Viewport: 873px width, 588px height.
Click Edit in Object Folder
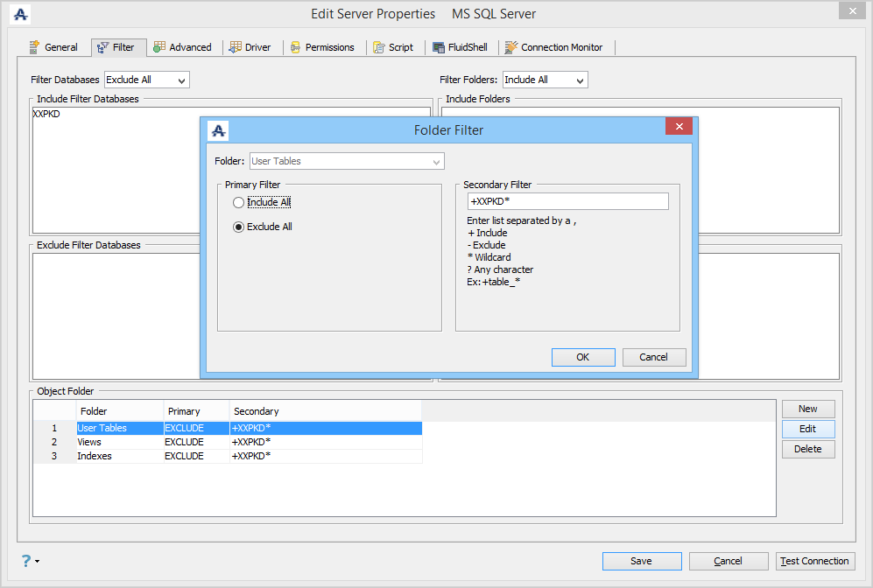808,429
